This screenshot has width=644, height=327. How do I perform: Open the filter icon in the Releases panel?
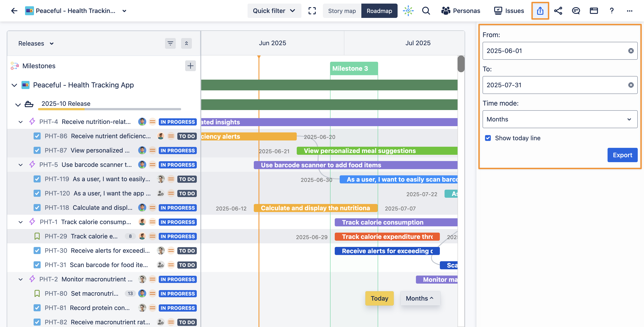click(170, 43)
